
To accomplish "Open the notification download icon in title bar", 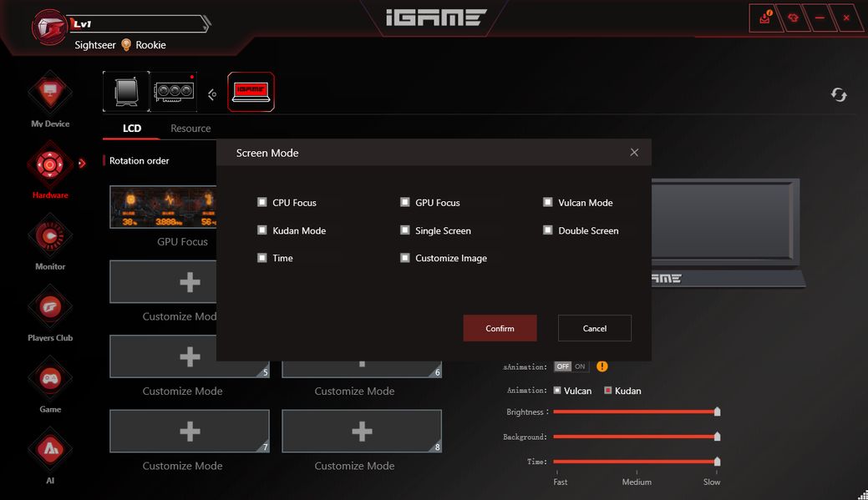I will point(765,18).
